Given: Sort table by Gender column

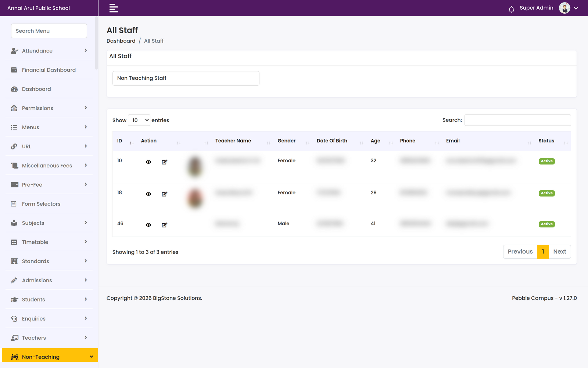Looking at the screenshot, I should point(293,141).
